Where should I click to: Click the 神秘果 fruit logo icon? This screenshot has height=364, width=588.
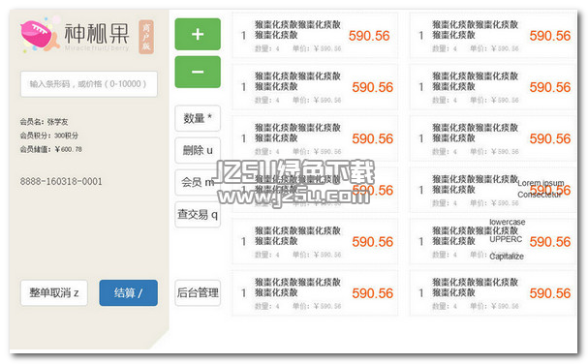point(40,35)
